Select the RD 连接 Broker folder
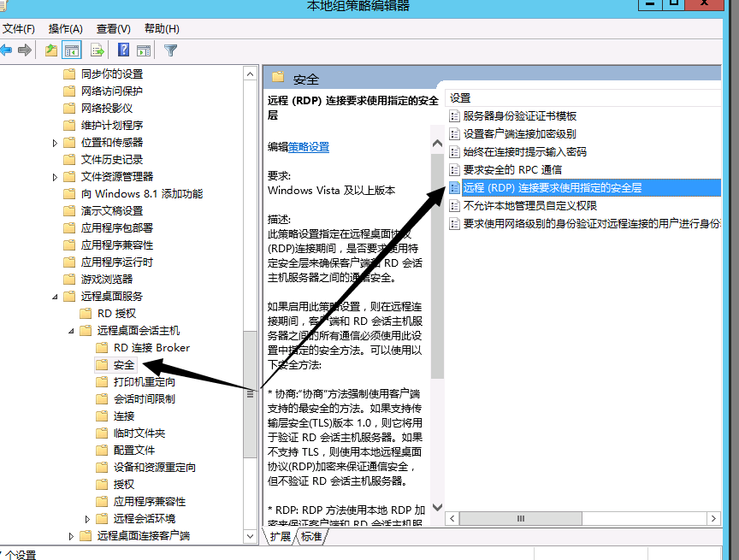The width and height of the screenshot is (739, 560). [x=143, y=348]
